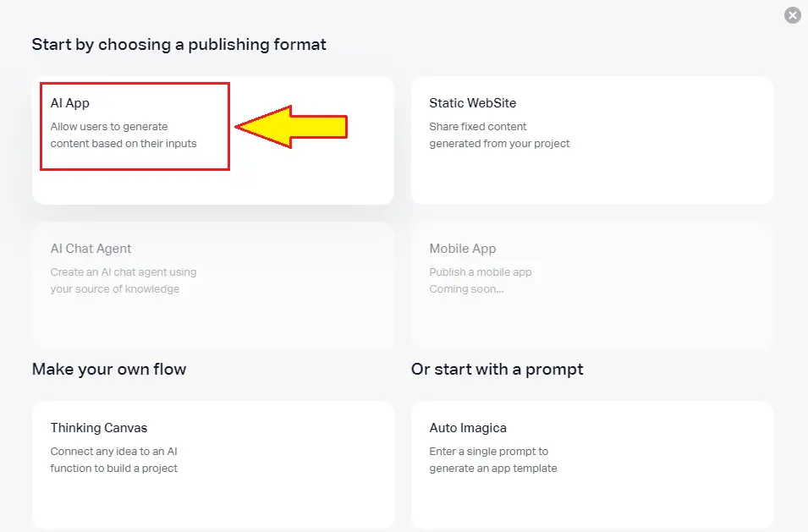Close the publishing format dialog

793,15
